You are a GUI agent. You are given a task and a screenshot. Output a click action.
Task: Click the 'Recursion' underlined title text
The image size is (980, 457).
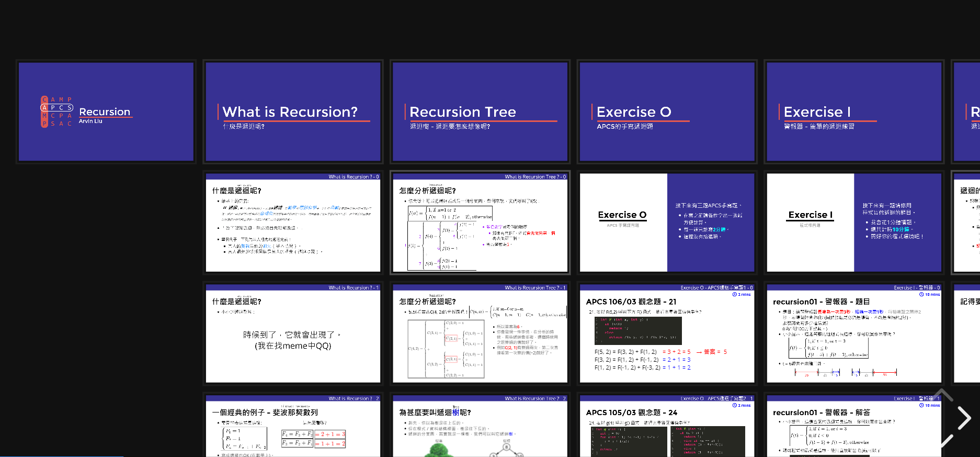[x=105, y=112]
